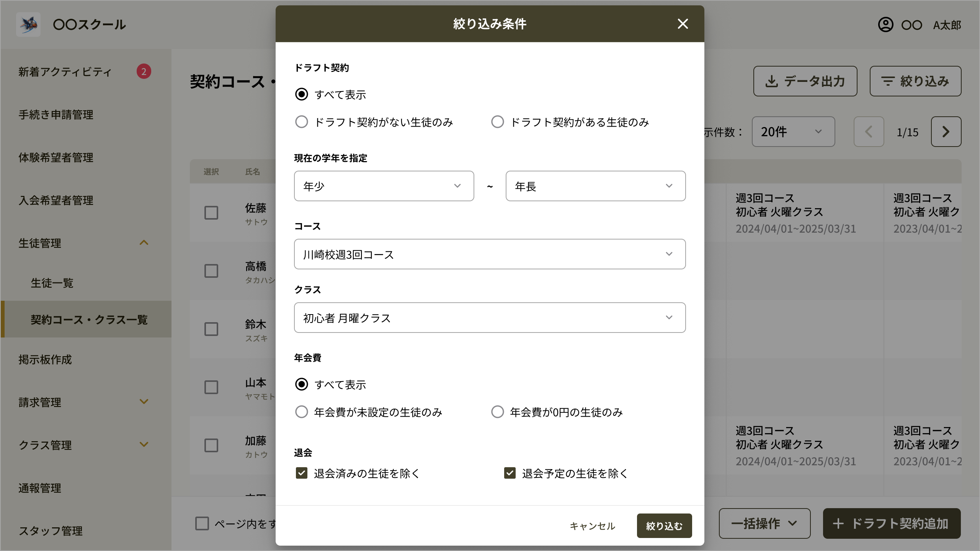Open the 一括操作 dropdown button
This screenshot has width=980, height=551.
764,523
